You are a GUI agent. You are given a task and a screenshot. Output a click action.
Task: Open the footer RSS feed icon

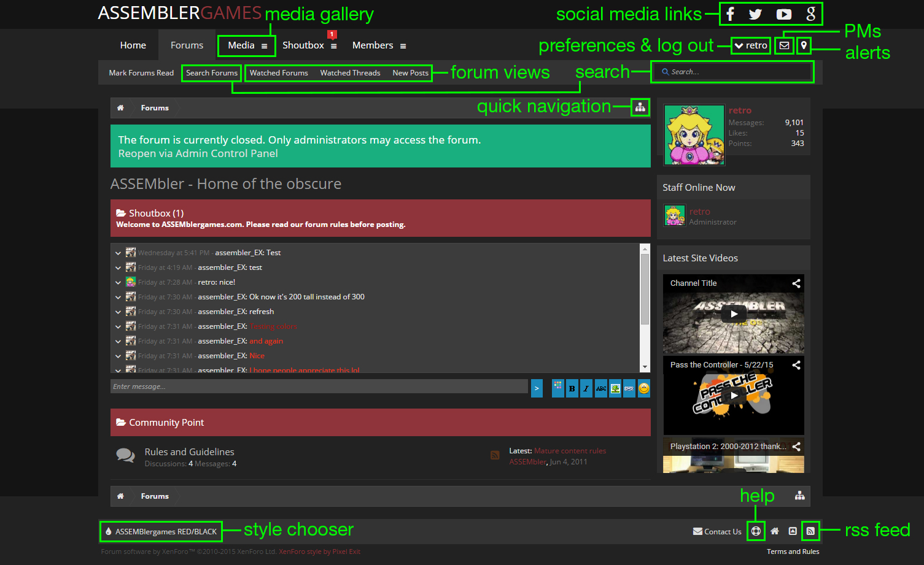[810, 531]
